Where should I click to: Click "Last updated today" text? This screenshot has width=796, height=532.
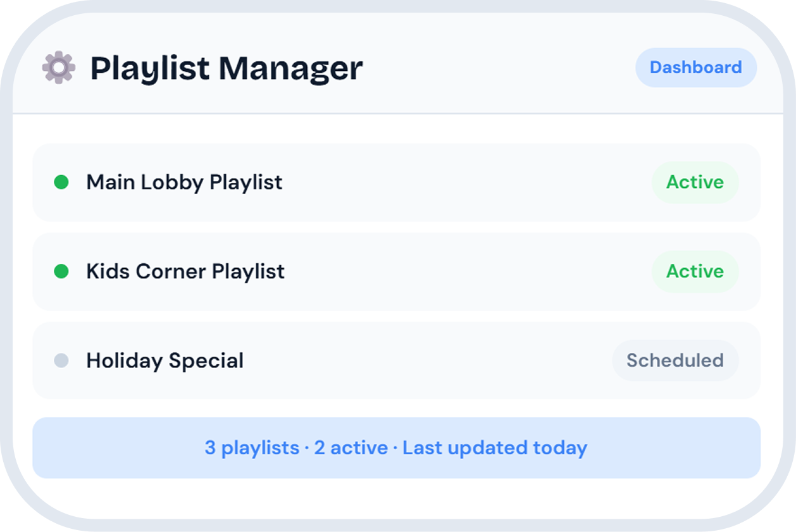click(x=495, y=448)
